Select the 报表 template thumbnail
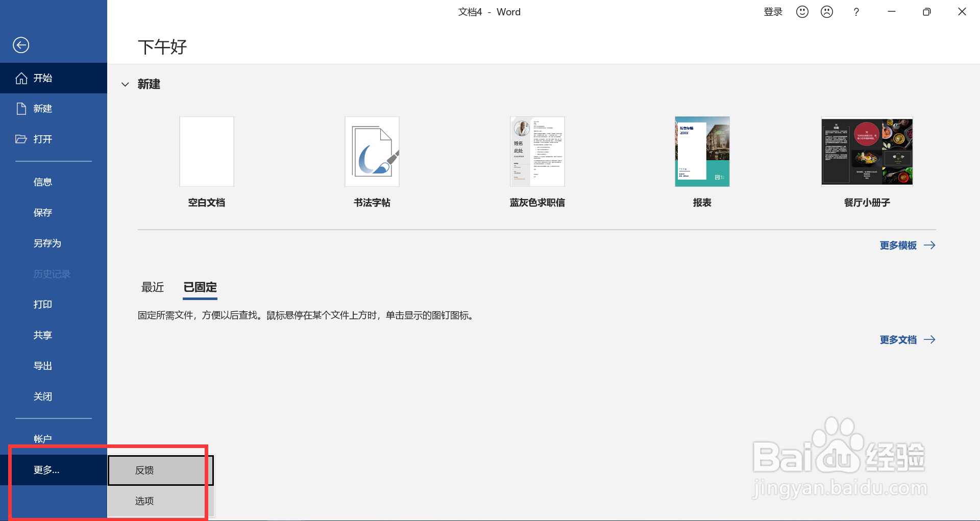Screen dimensions: 980x521 click(702, 152)
